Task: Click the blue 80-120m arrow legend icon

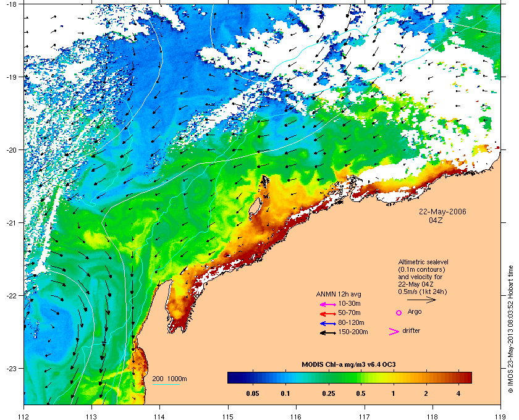Action: (x=328, y=324)
